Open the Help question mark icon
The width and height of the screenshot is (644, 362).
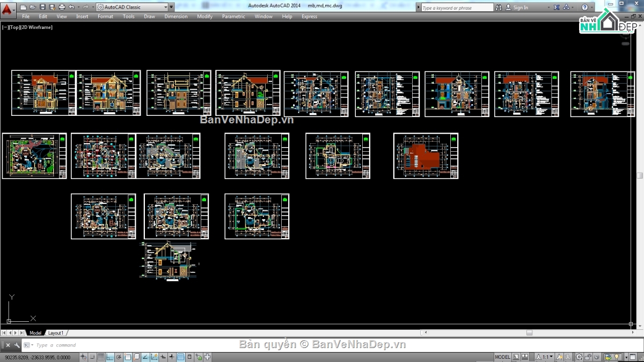tap(585, 8)
